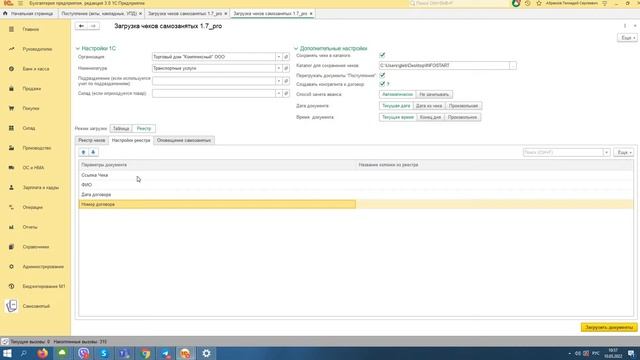Open Банк и касса section
The height and width of the screenshot is (360, 640).
(x=36, y=69)
